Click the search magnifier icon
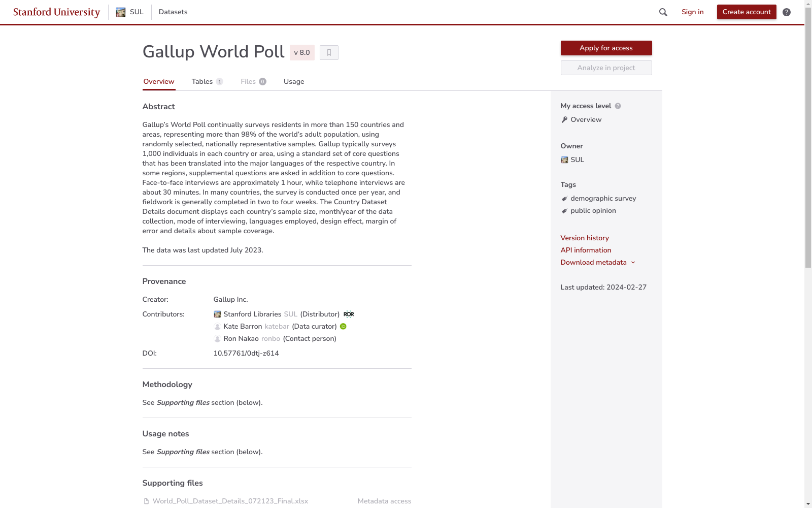Viewport: 812px width, 508px height. point(663,12)
